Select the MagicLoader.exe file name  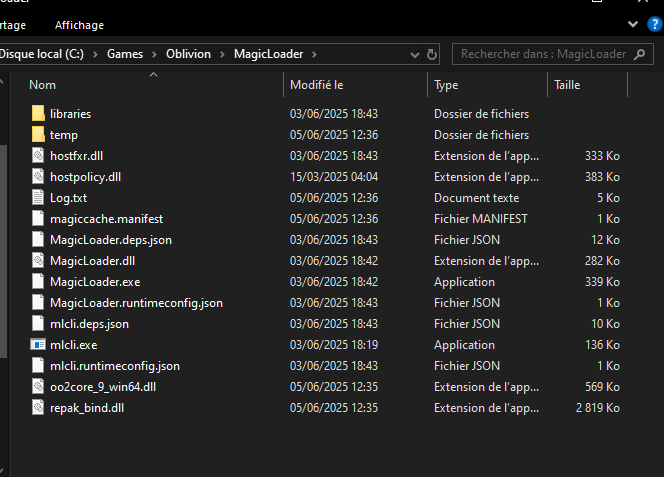tap(95, 282)
